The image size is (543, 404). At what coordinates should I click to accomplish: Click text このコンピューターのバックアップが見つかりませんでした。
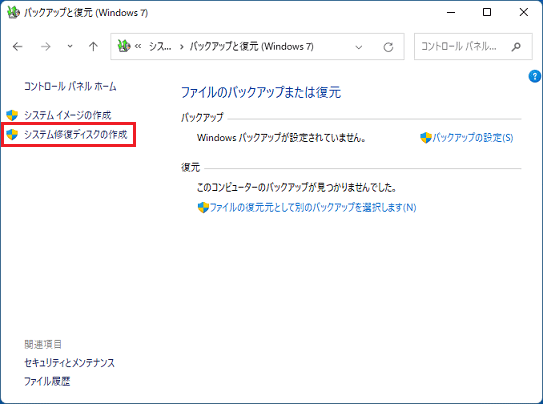296,187
